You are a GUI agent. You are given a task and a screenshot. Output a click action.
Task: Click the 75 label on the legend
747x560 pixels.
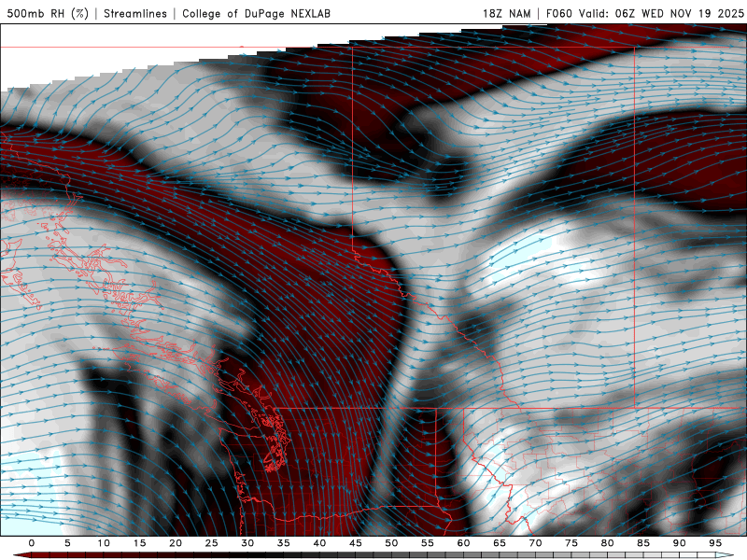coord(571,543)
